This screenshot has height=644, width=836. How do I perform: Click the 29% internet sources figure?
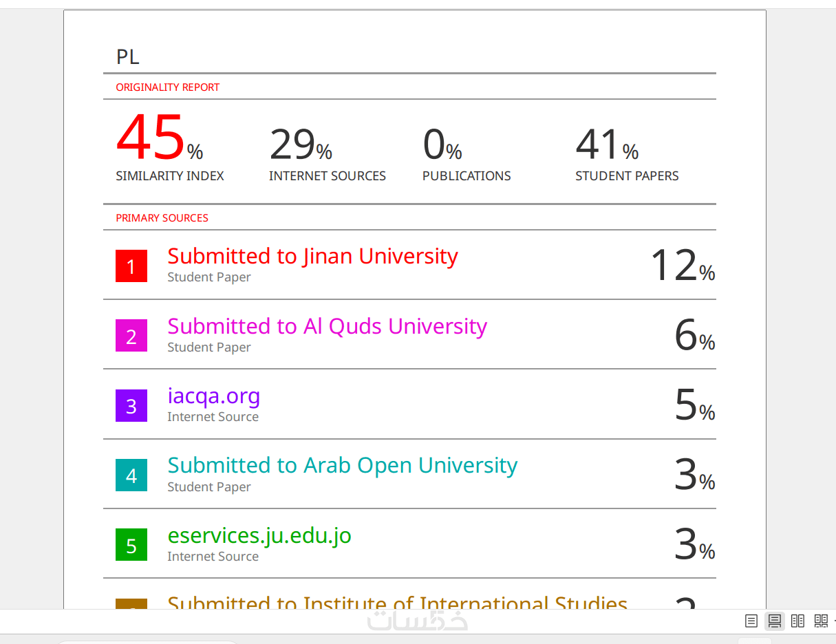301,144
